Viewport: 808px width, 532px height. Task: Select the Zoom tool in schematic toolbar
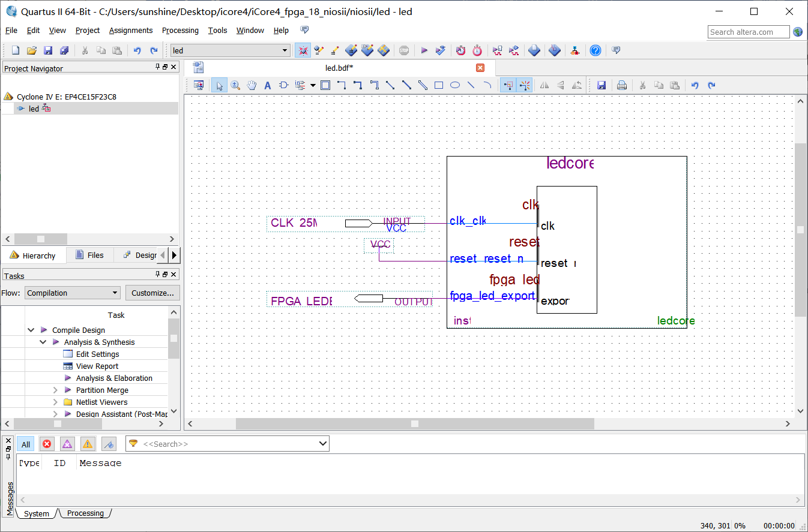click(235, 85)
